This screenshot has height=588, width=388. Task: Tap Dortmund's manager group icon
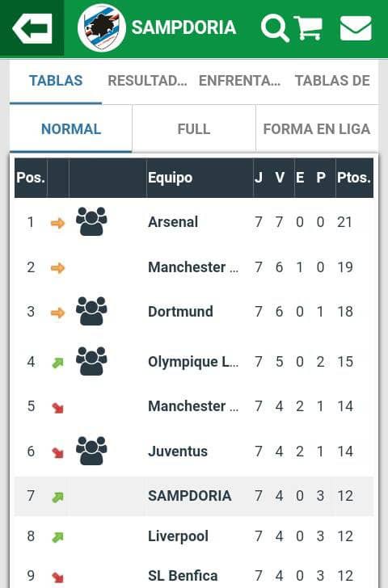(x=91, y=311)
